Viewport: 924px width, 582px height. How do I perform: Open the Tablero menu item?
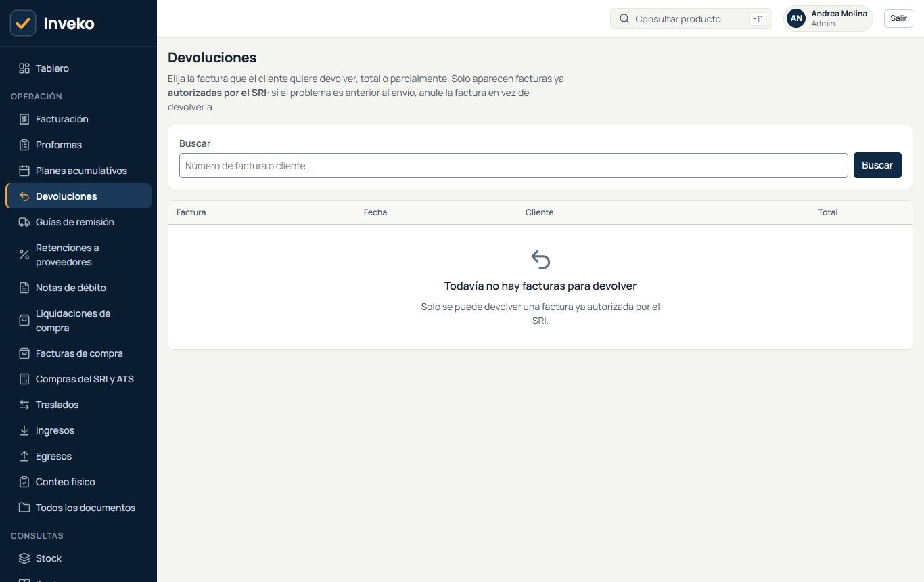click(x=78, y=68)
